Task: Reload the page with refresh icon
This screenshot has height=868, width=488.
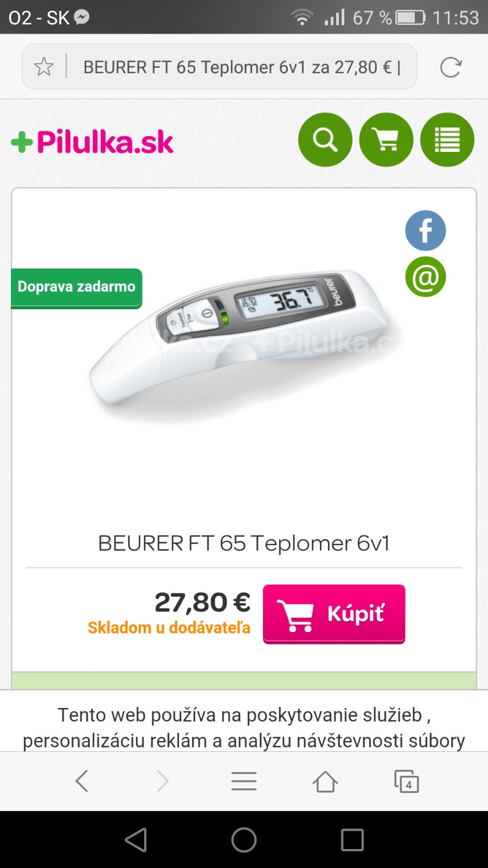Action: pyautogui.click(x=451, y=67)
